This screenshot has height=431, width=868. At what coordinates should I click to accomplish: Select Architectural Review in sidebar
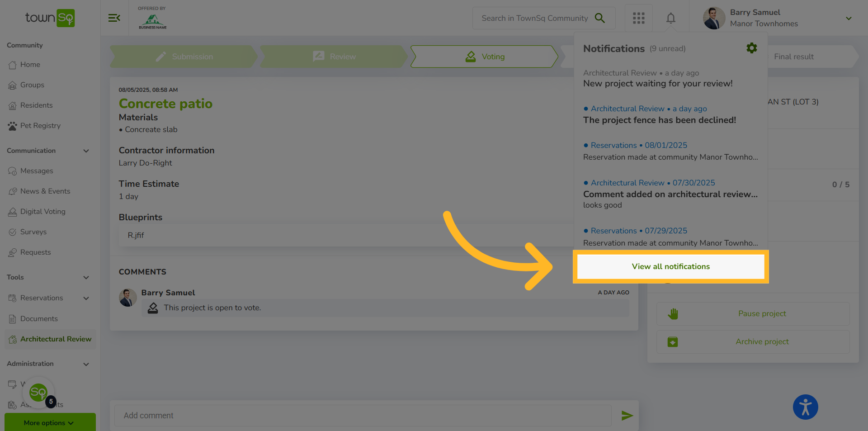(50, 339)
